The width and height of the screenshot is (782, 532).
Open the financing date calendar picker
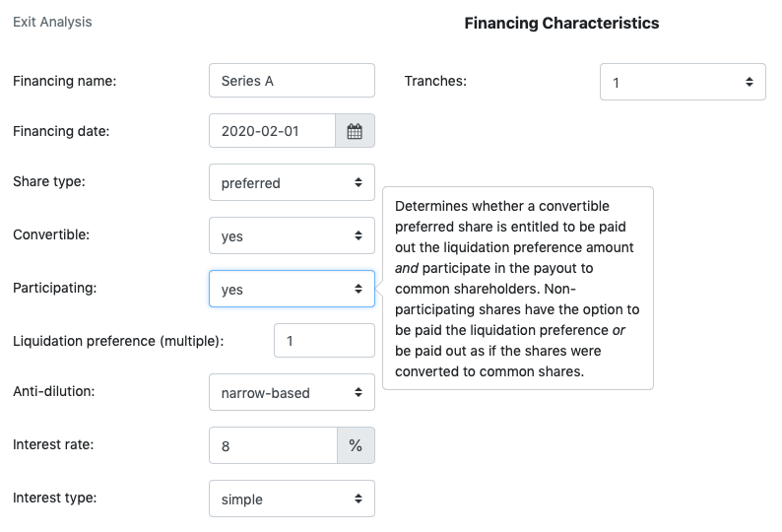tap(355, 131)
